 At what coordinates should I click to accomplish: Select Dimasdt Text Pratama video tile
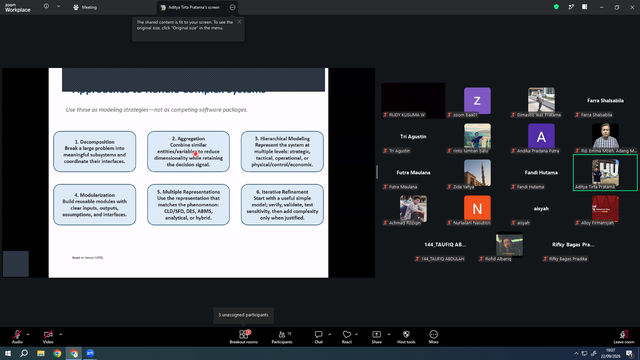pos(541,100)
